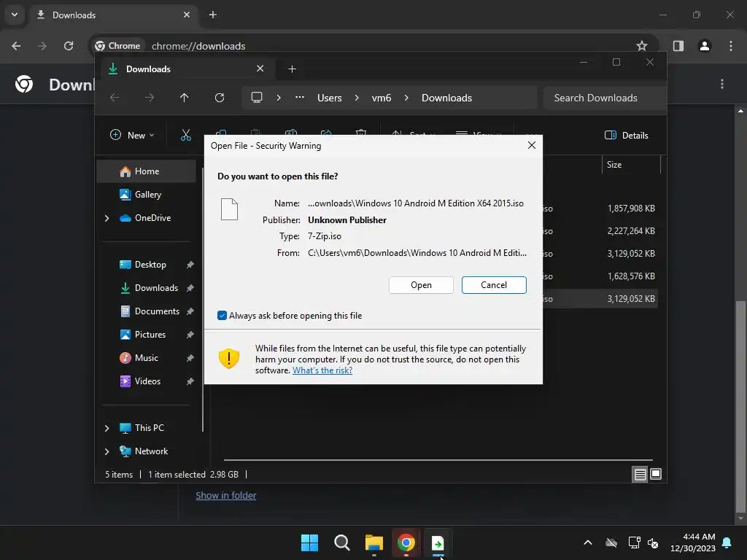Image resolution: width=747 pixels, height=560 pixels.
Task: Go to Home in the navigation pane
Action: coord(146,171)
